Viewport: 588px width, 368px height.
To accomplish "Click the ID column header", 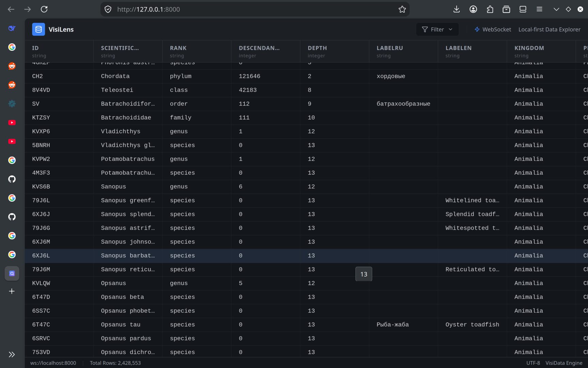I will click(59, 51).
